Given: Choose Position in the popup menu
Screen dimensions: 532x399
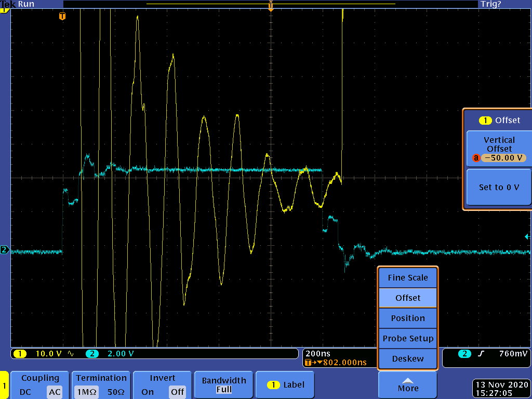Looking at the screenshot, I should [x=408, y=318].
